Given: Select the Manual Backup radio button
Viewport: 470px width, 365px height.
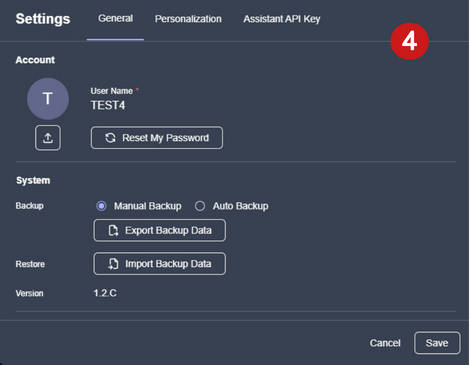Looking at the screenshot, I should point(101,206).
